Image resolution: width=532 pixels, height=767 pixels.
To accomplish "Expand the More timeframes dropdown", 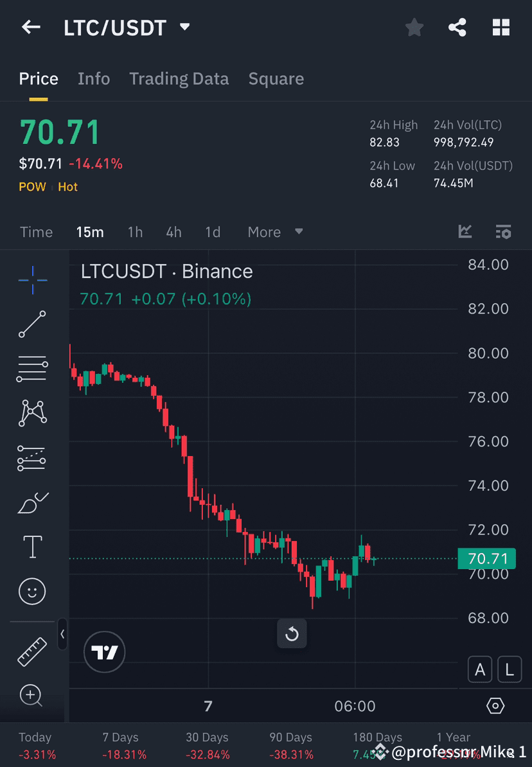I will coord(275,232).
